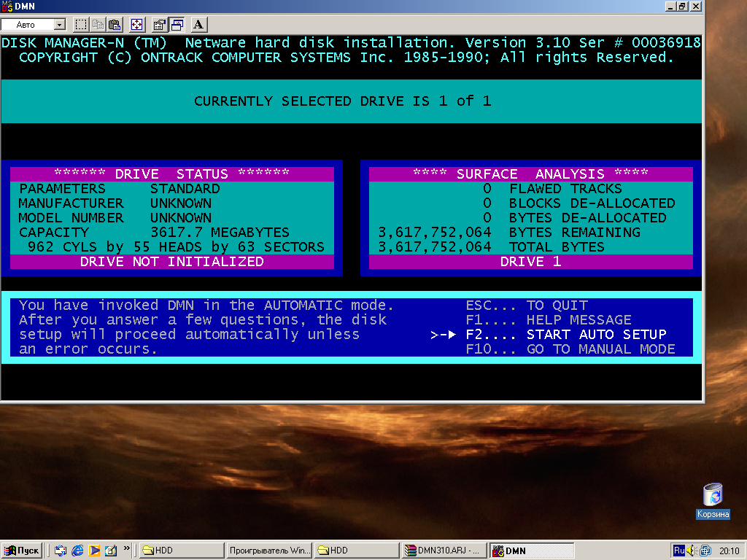Open the MS-DOS system menu icon in title bar

8,7
